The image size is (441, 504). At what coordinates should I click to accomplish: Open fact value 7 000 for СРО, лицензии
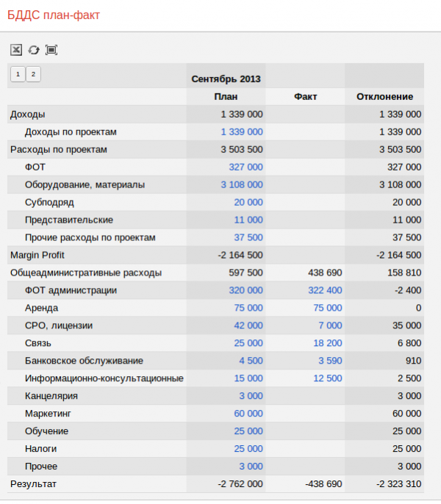[x=329, y=326]
